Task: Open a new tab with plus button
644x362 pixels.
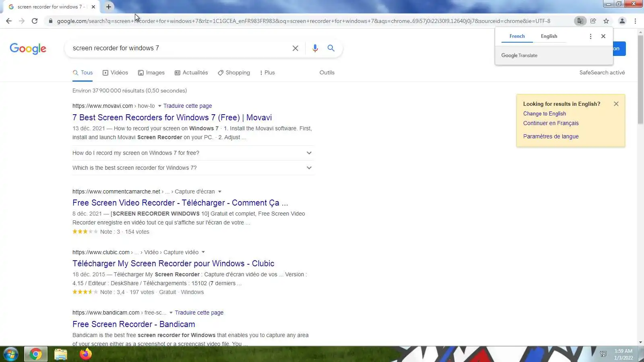Action: point(109,7)
